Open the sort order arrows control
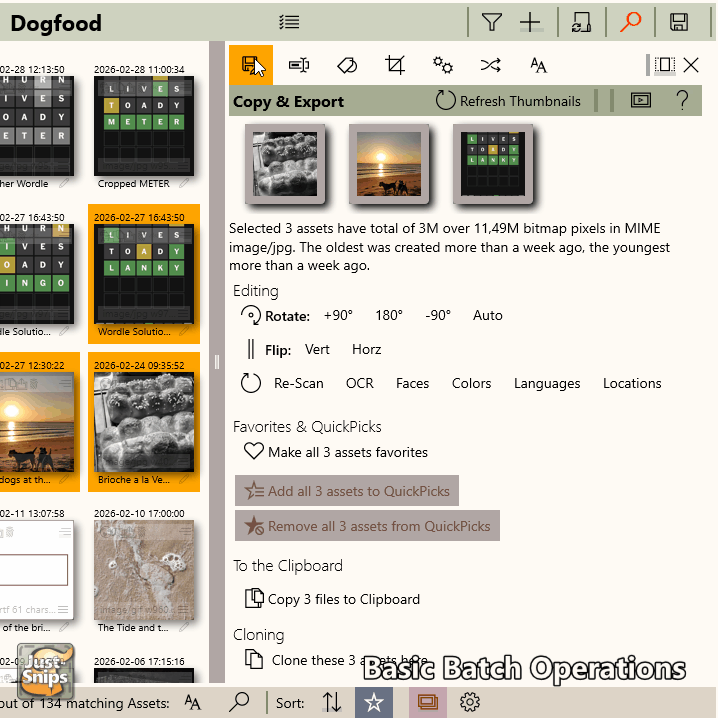The height and width of the screenshot is (718, 718). click(x=332, y=702)
